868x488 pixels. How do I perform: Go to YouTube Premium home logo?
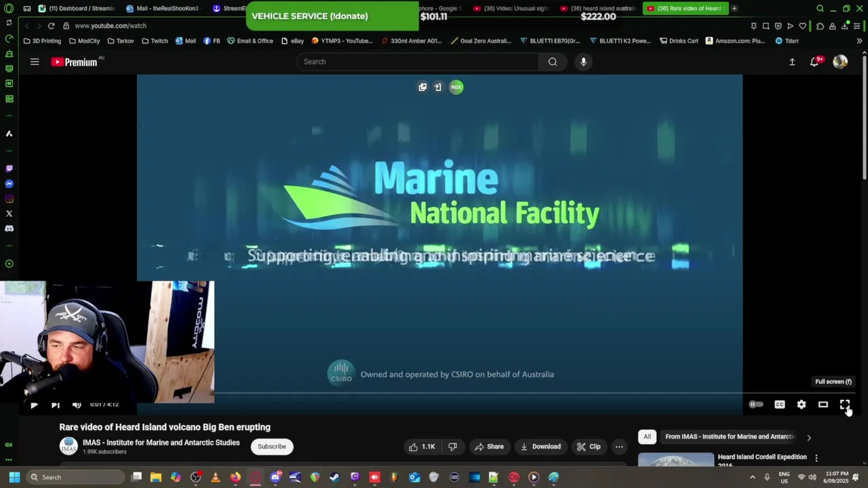(75, 62)
